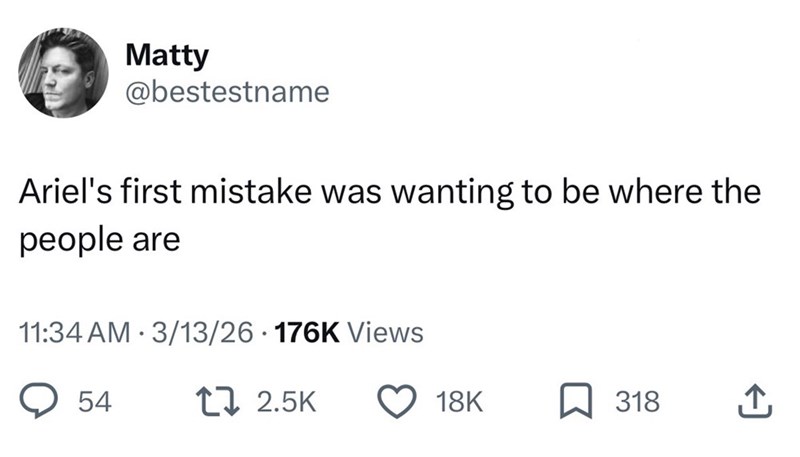Image resolution: width=800 pixels, height=457 pixels.
Task: Click the 11:34 AM timestamp
Action: [72, 333]
